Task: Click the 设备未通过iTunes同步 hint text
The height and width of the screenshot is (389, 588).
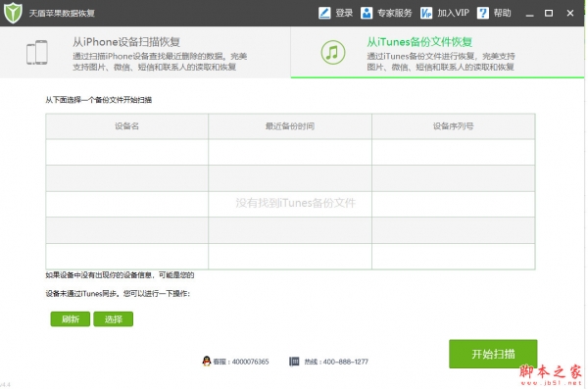Action: [x=118, y=294]
